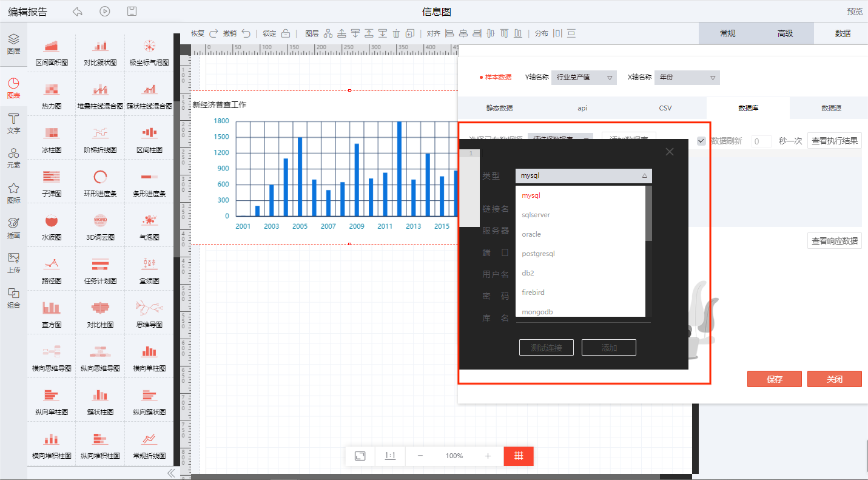
Task: Switch to the 数据 data tab
Action: pyautogui.click(x=843, y=33)
